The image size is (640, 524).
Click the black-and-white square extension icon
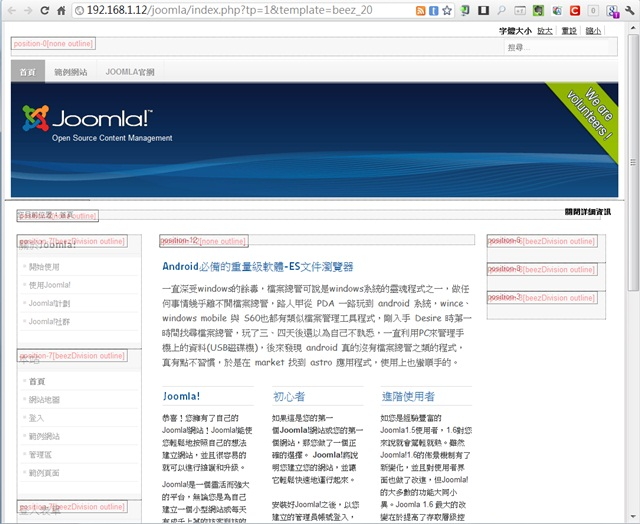point(483,11)
